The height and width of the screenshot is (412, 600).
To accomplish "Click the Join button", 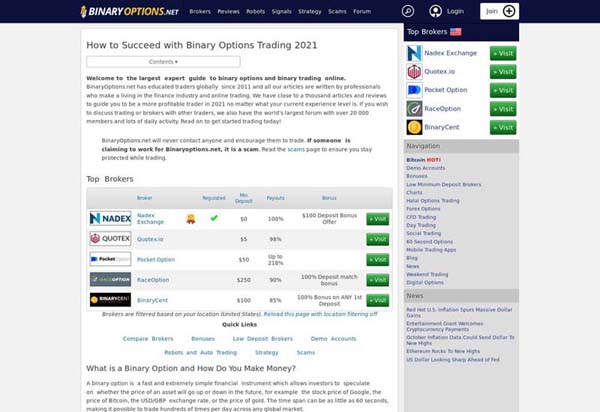I will 499,11.
